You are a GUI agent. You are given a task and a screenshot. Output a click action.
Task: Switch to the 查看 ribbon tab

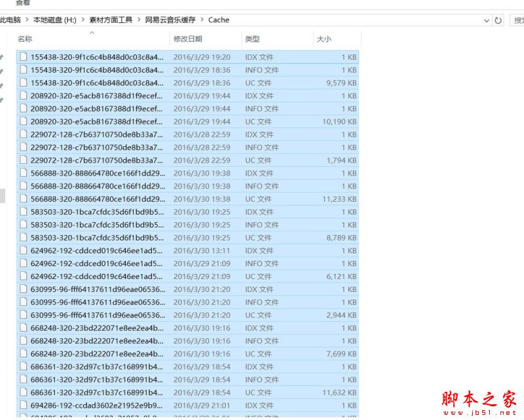pos(23,3)
